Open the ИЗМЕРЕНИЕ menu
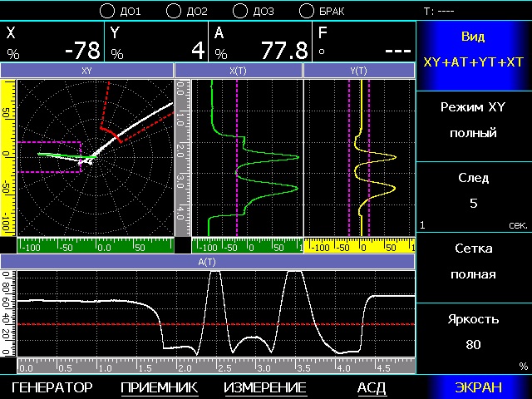532x399 pixels. click(265, 387)
